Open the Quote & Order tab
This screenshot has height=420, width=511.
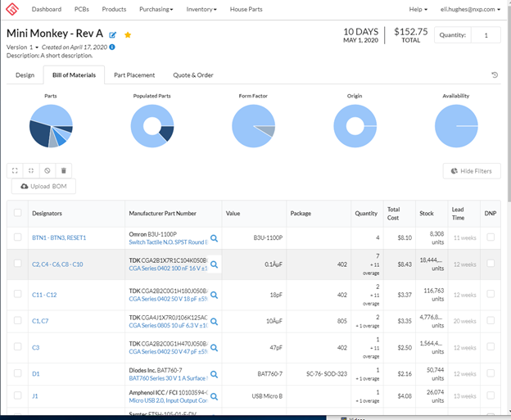coord(193,75)
